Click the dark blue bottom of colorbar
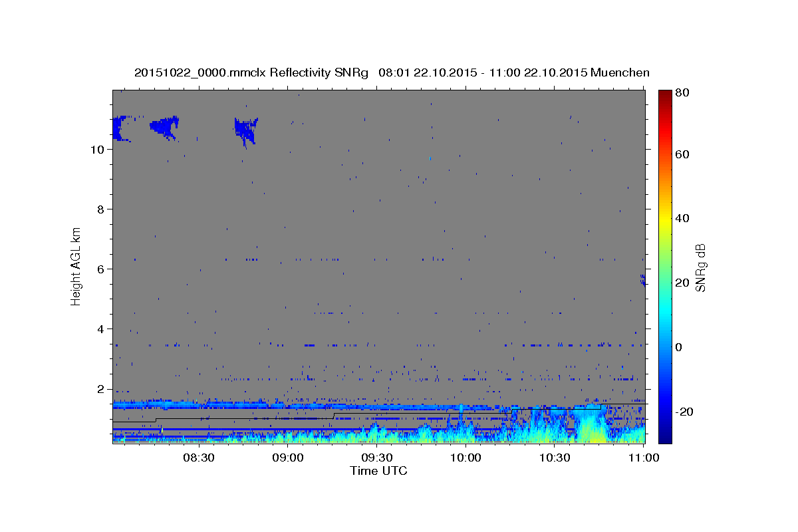798x532 pixels. [665, 438]
